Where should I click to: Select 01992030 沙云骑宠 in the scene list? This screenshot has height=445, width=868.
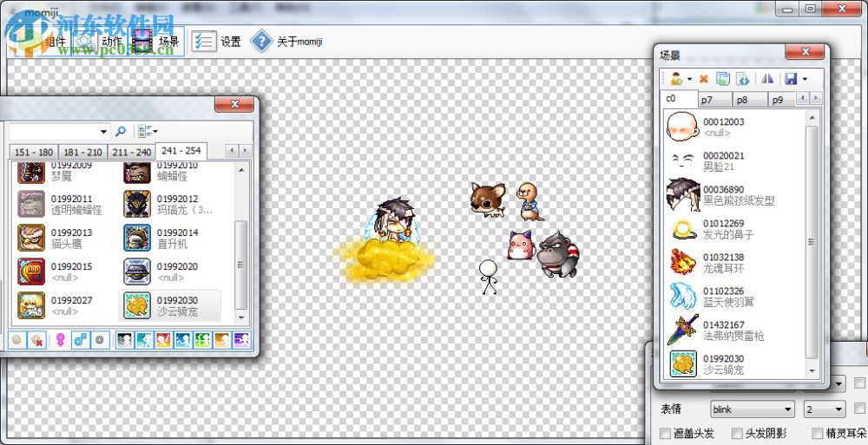(734, 363)
